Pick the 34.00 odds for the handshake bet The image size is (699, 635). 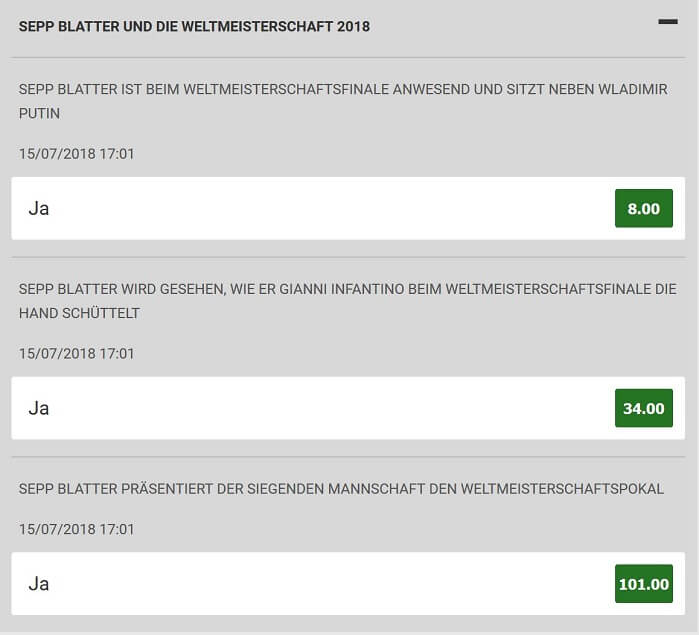point(643,408)
